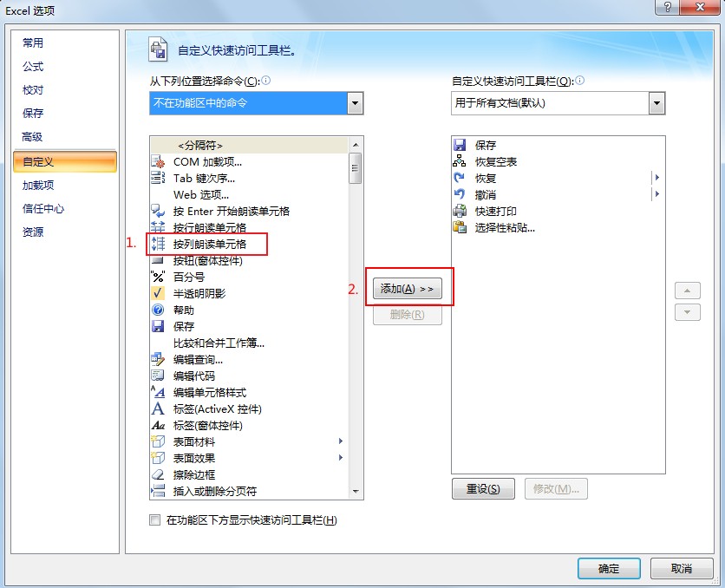Image resolution: width=725 pixels, height=588 pixels.
Task: Enable 在功能区下方显示快速访问工具栏 checkbox
Action: pyautogui.click(x=155, y=520)
